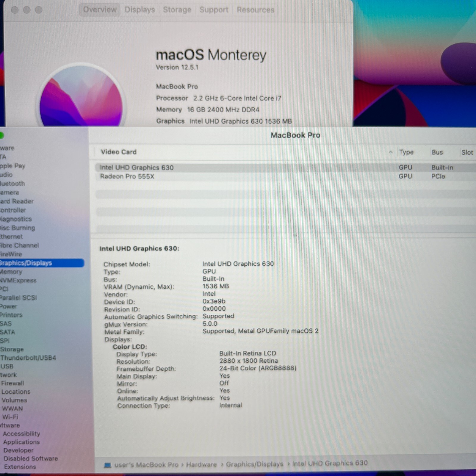The width and height of the screenshot is (476, 476).
Task: Select Apple Pay in sidebar
Action: [12, 166]
